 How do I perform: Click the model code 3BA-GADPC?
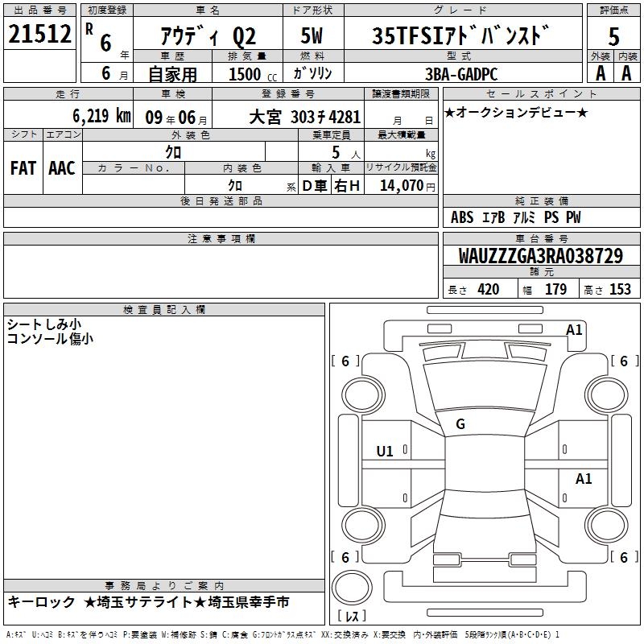(x=461, y=74)
